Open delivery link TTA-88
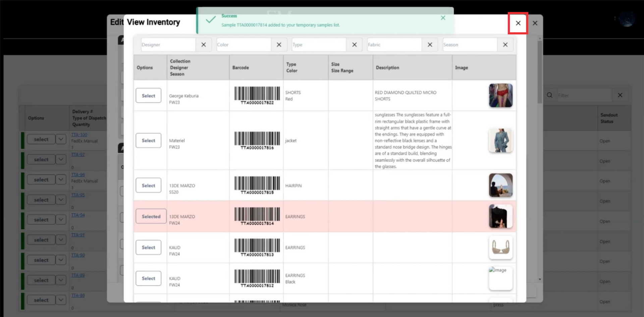644x317 pixels. pos(78,295)
